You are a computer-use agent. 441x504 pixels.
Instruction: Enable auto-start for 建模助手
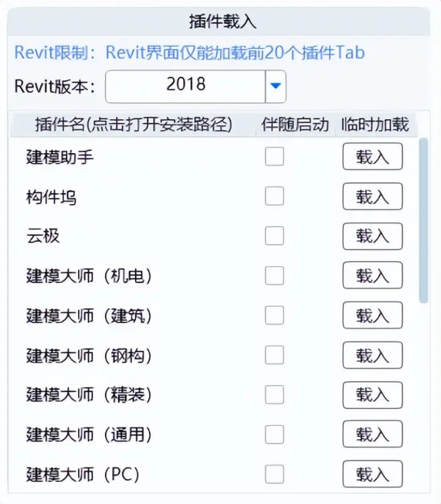coord(275,156)
